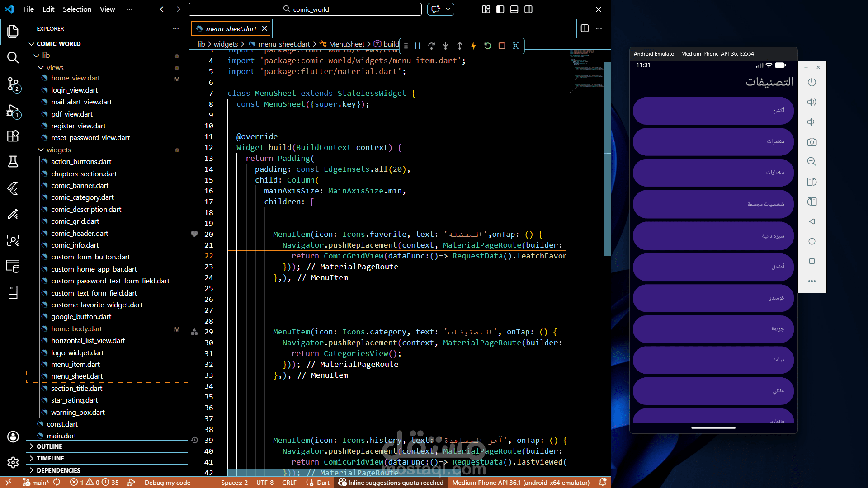868x488 pixels.
Task: Open Source Control view icon
Action: [13, 84]
